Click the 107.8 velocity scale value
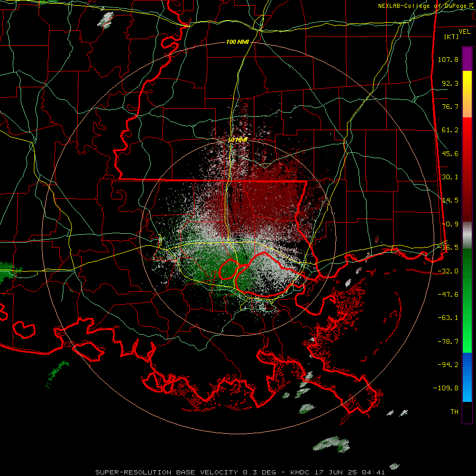Image resolution: width=476 pixels, height=476 pixels. point(448,59)
